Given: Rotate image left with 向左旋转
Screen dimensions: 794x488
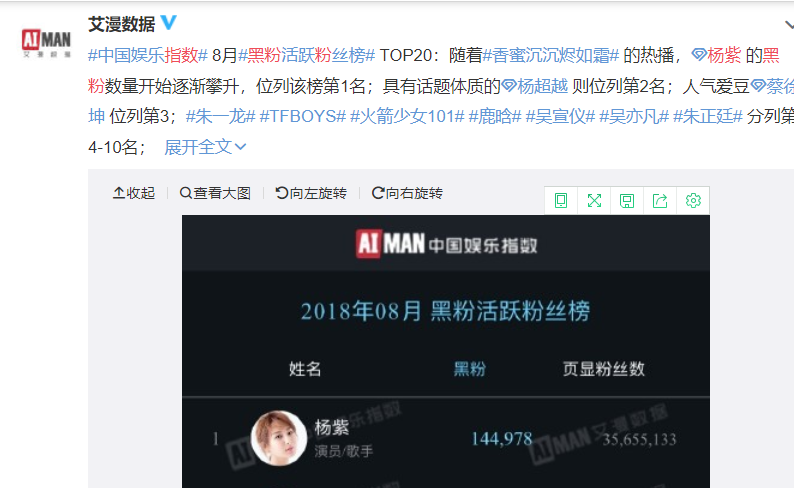Looking at the screenshot, I should (311, 193).
